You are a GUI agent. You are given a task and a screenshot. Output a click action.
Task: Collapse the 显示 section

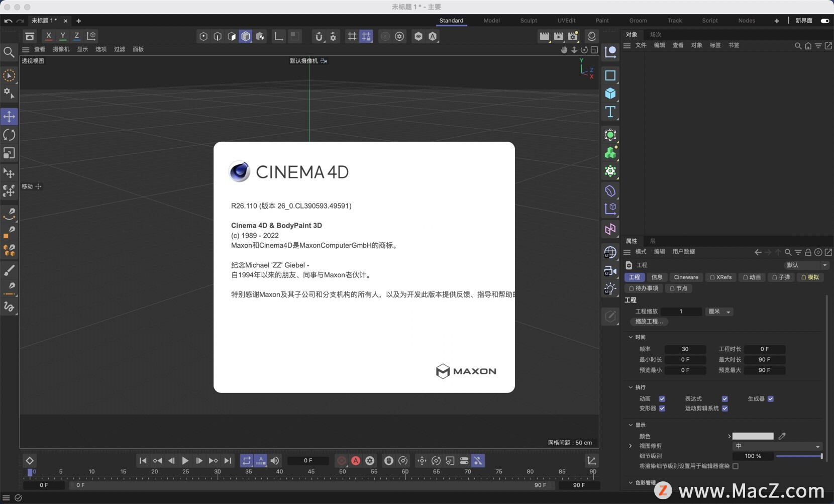(631, 425)
